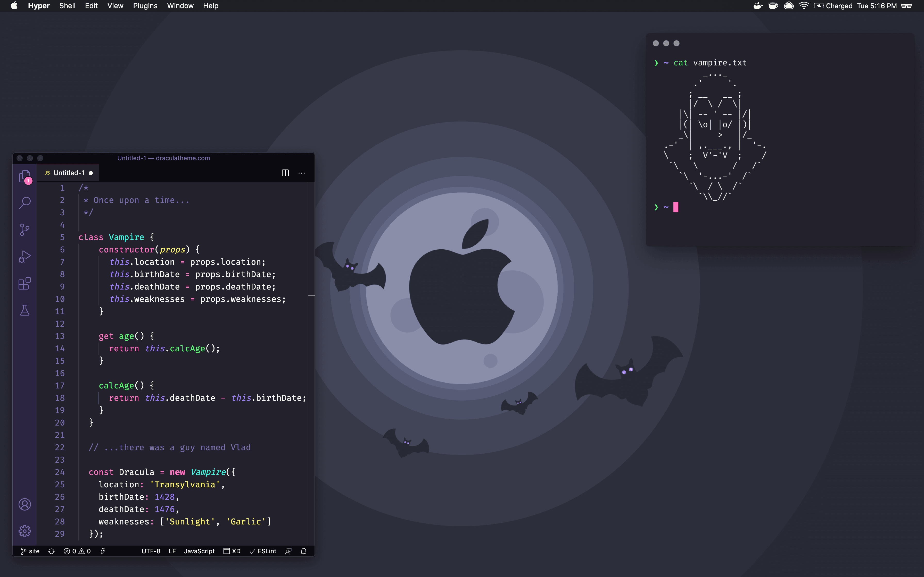The height and width of the screenshot is (577, 924).
Task: Select the Untitled-1 editor tab
Action: (69, 173)
